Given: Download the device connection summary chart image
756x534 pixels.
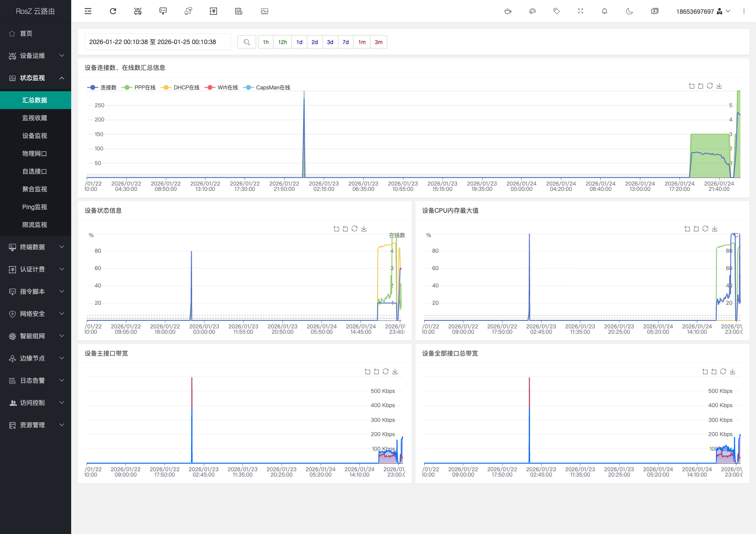Looking at the screenshot, I should point(719,86).
